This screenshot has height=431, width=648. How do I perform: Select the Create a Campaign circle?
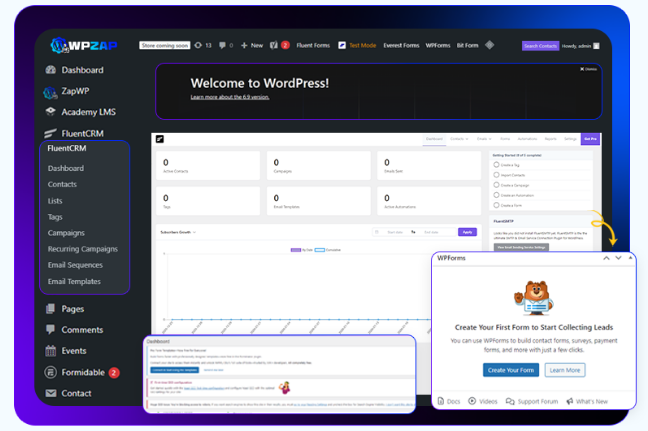(497, 185)
